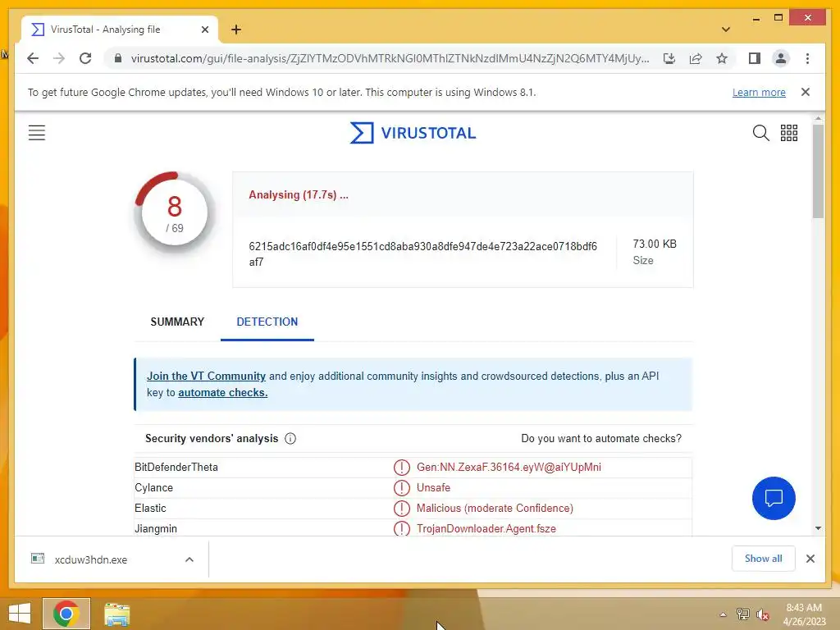
Task: Click the scrollbar down arrow
Action: (x=818, y=528)
